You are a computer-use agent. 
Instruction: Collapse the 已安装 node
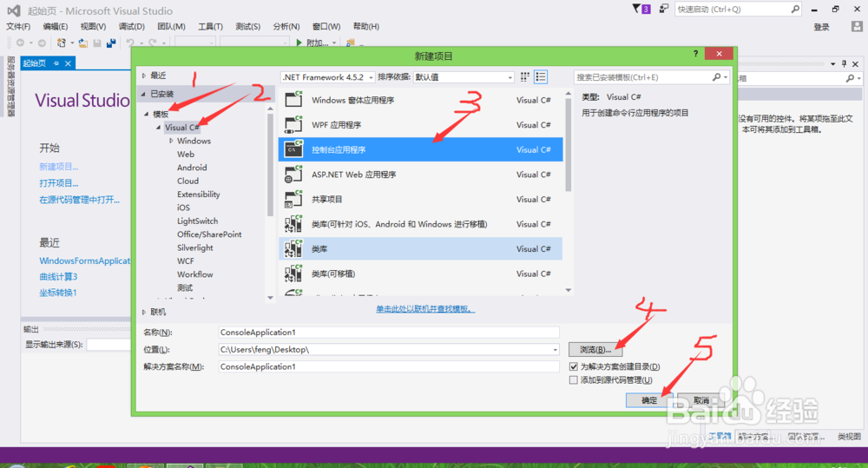(143, 94)
